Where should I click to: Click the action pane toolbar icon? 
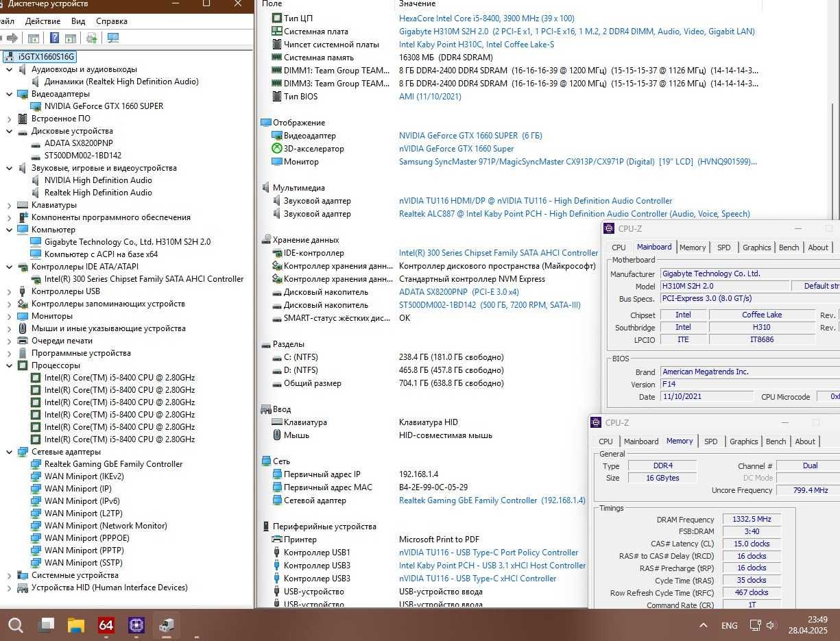point(71,38)
